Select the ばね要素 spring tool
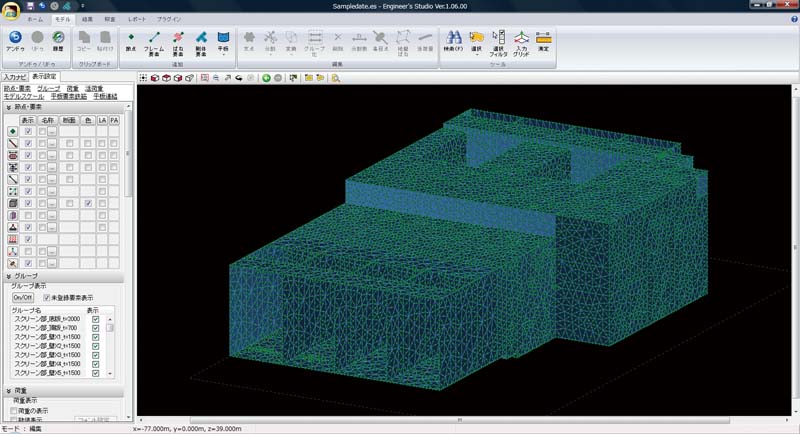 (x=178, y=38)
